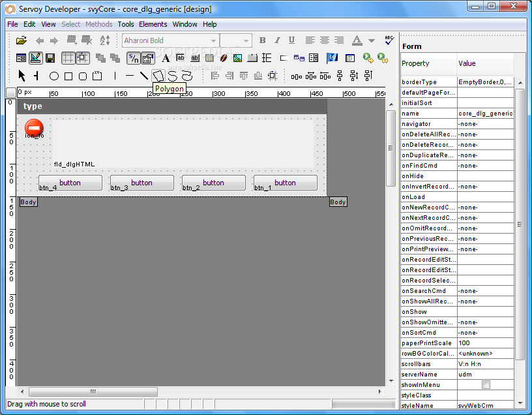The image size is (532, 415).
Task: Open the Tools menu
Action: point(126,24)
